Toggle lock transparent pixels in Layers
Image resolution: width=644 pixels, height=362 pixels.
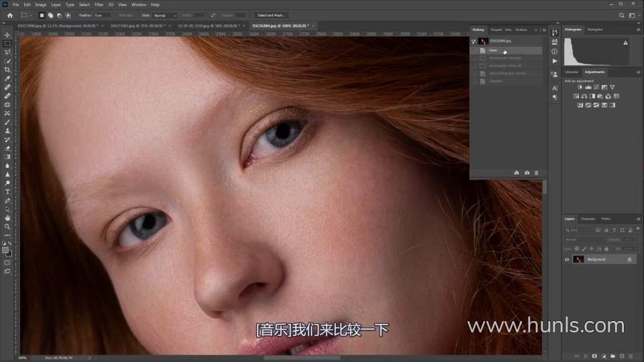pos(577,249)
